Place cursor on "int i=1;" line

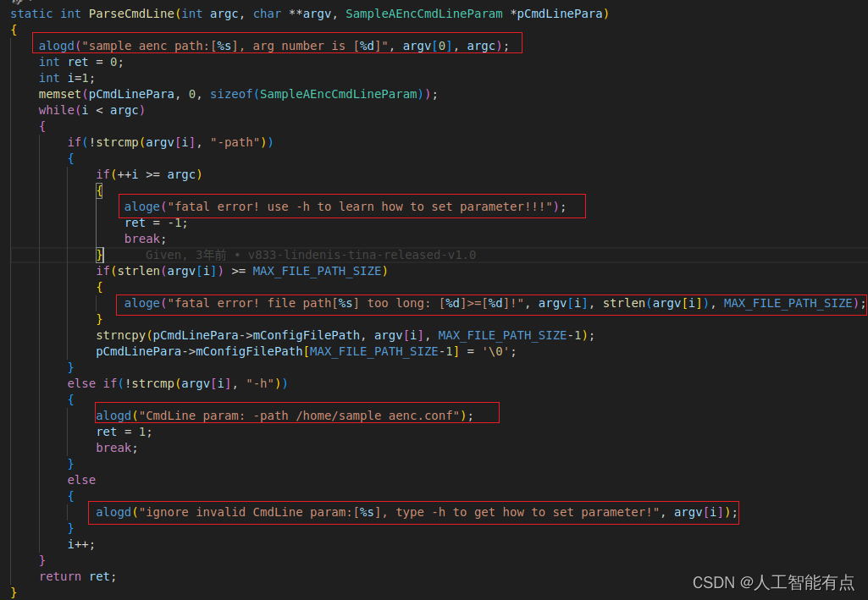[x=66, y=78]
